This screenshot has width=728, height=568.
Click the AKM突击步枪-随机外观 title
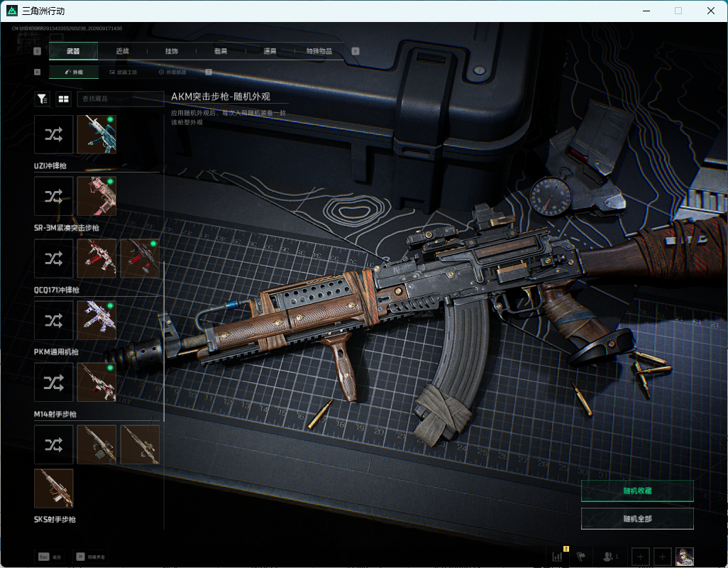[221, 97]
